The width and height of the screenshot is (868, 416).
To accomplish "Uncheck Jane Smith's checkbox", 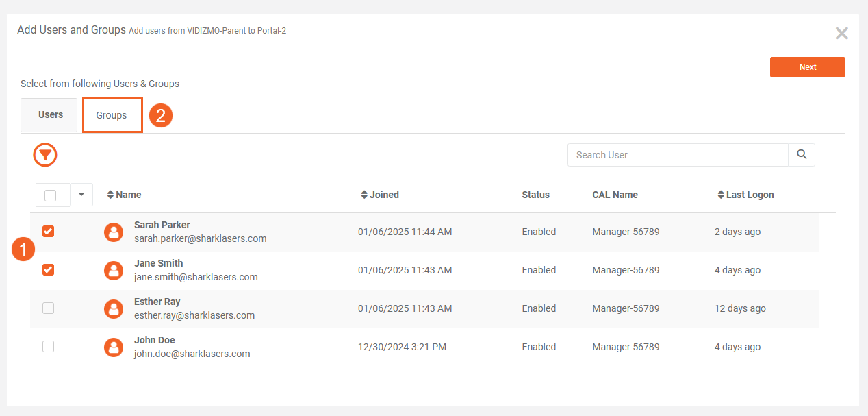I will [49, 270].
